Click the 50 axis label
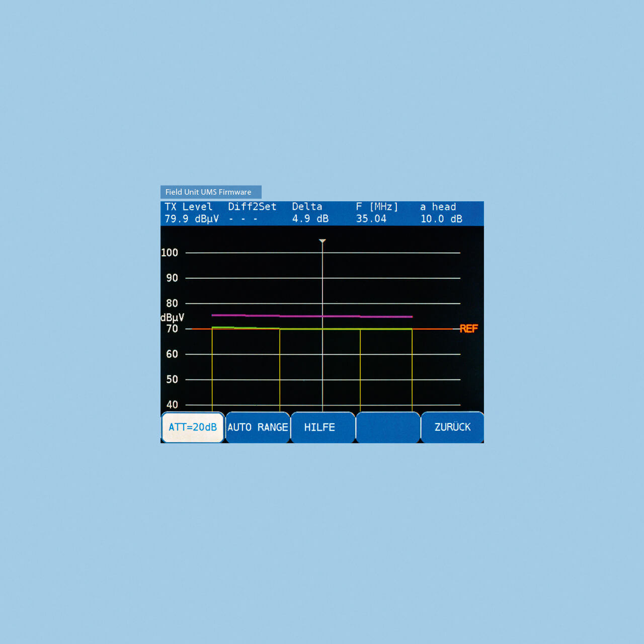The width and height of the screenshot is (644, 644). click(x=172, y=379)
